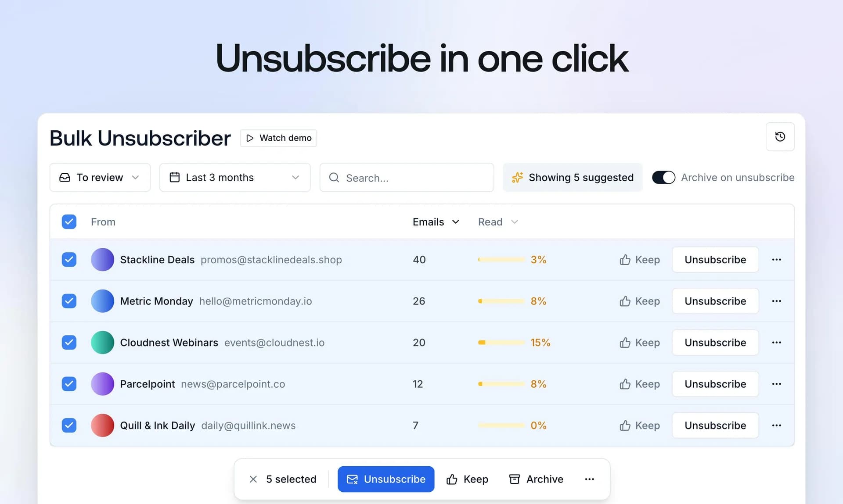The image size is (843, 504).
Task: Open bottom action bar more options
Action: tap(589, 479)
